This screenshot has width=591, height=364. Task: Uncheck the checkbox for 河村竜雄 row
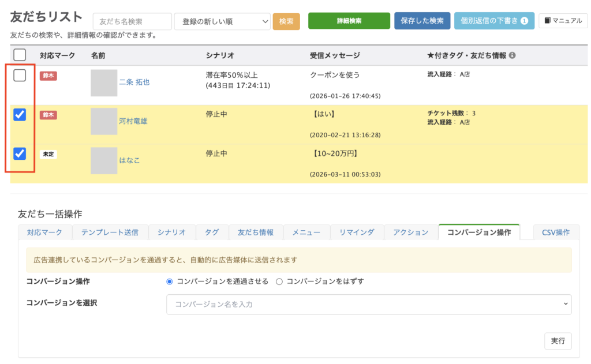20,115
